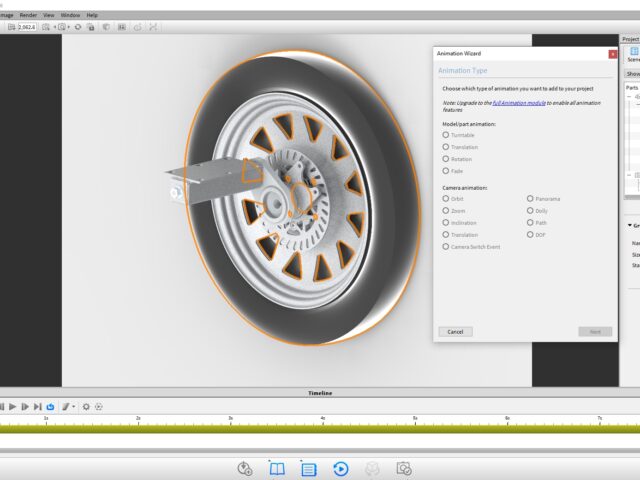This screenshot has height=480, width=640.
Task: Close the Animation Wizard dialog
Action: [612, 54]
